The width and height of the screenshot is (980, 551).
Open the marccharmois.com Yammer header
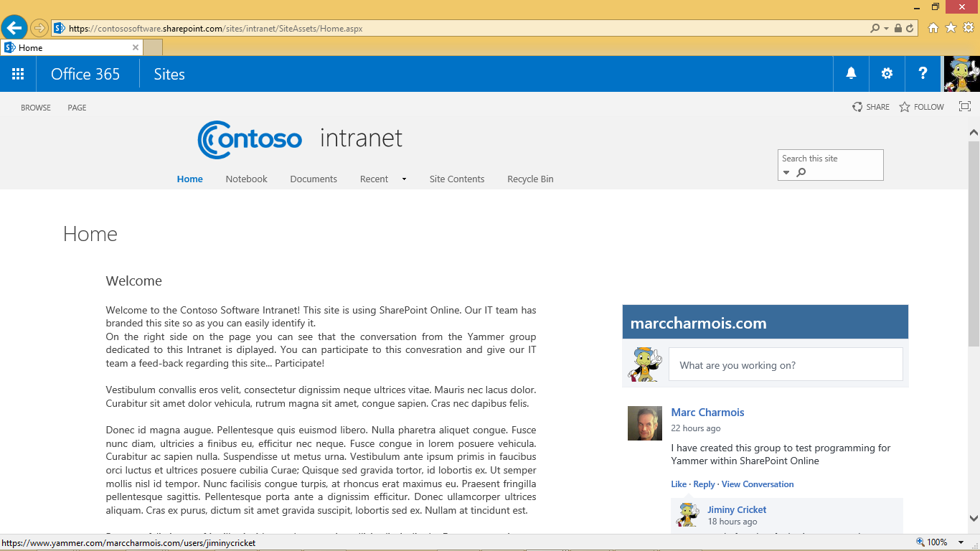(698, 323)
